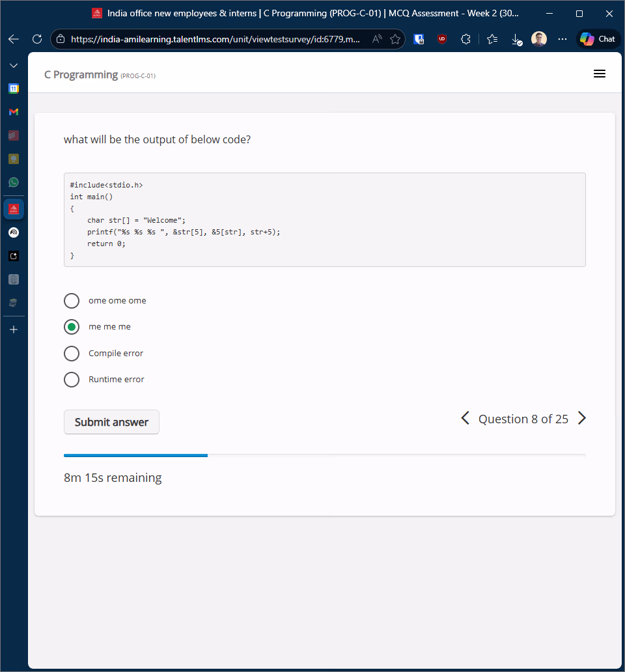625x672 pixels.
Task: Show browser Downloads panel
Action: tap(516, 39)
